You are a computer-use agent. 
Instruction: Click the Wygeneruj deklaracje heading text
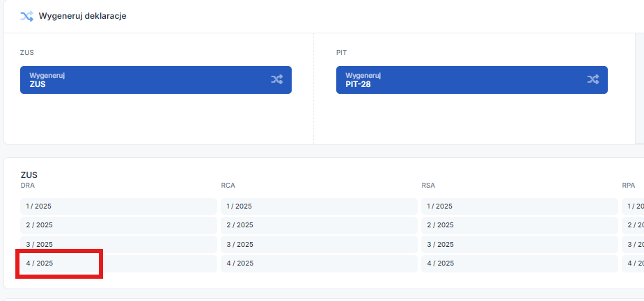(82, 16)
